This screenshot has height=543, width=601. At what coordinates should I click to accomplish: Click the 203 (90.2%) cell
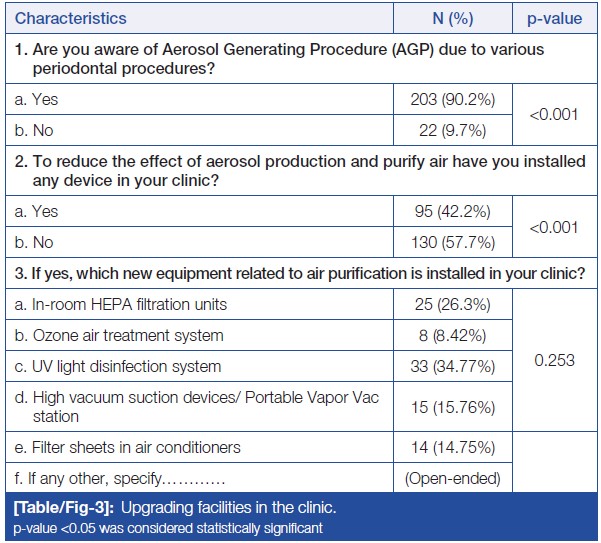452,100
